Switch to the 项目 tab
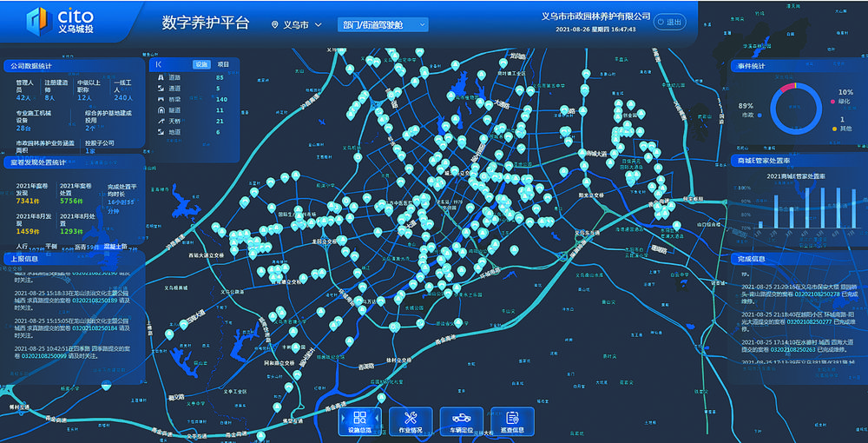Viewport: 868px width, 443px height. (223, 64)
